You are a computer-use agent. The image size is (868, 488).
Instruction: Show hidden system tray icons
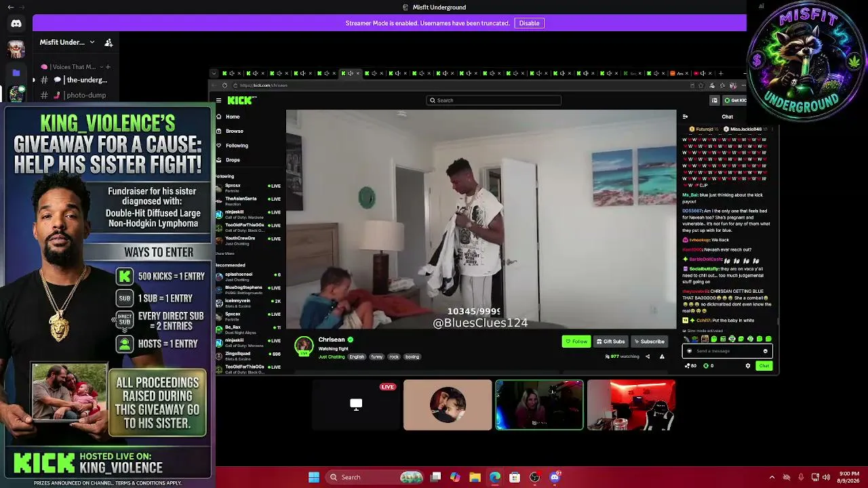(x=772, y=477)
